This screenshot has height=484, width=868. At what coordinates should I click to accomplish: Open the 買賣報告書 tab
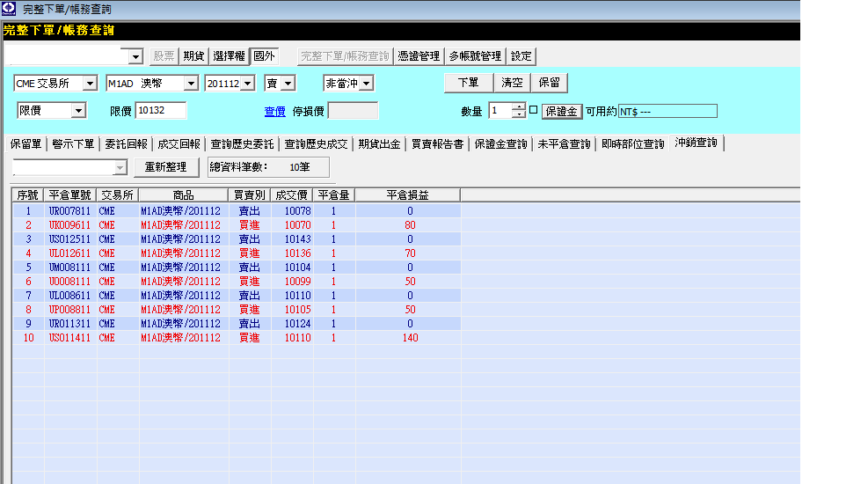click(437, 144)
